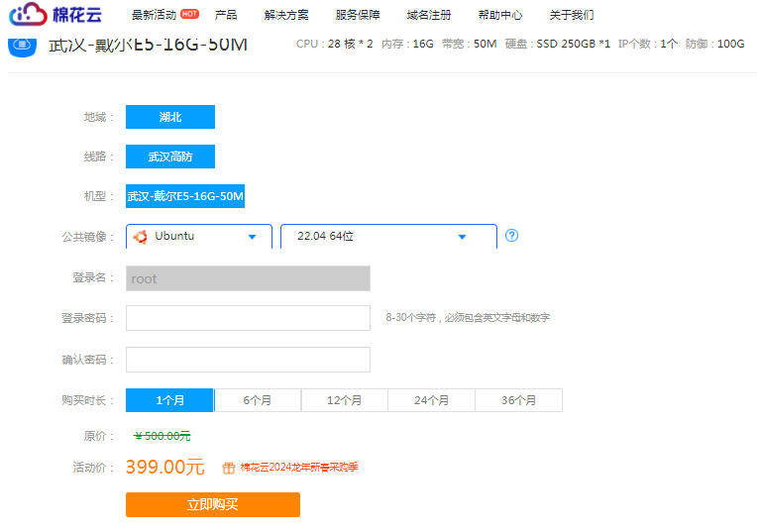Click the IP个数 : 1个 spec text
This screenshot has height=532, width=757.
point(648,44)
